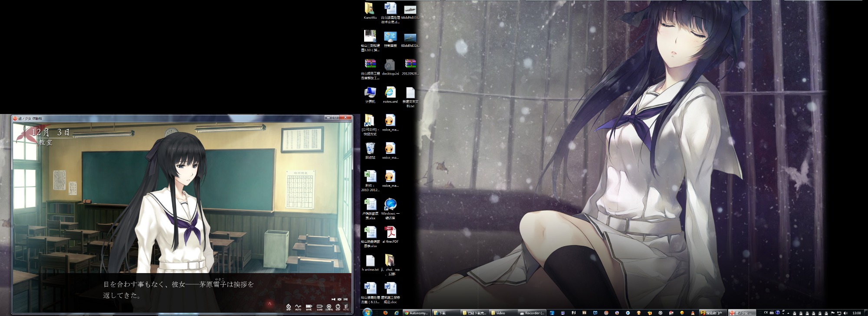The width and height of the screenshot is (868, 316).
Task: Switch to 下载 folder taskbar window
Action: pos(446,313)
